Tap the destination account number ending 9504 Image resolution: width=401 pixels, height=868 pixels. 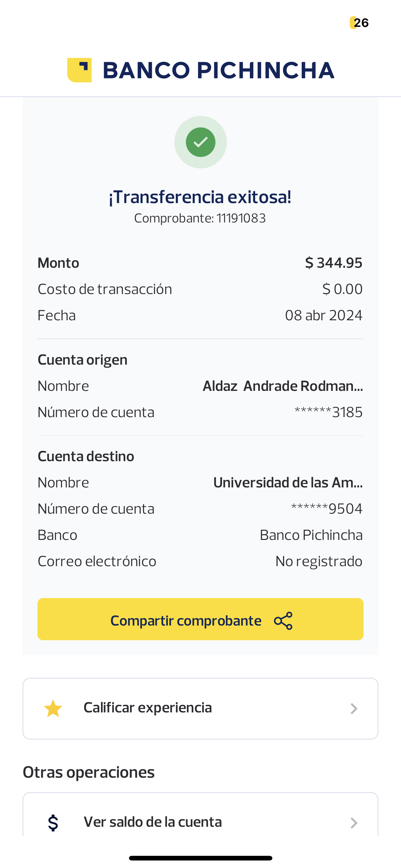tap(327, 509)
